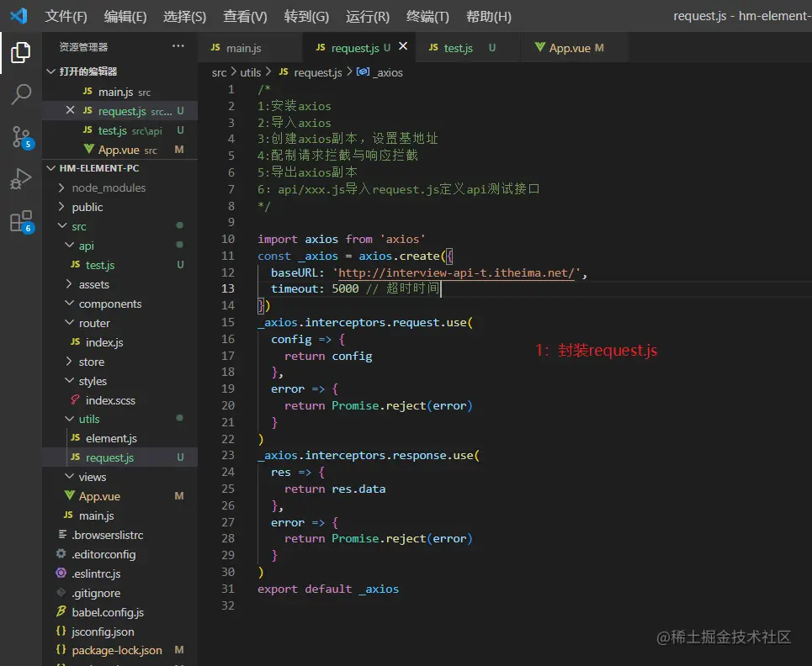The image size is (812, 666).
Task: Open the 文件(F) menu
Action: pyautogui.click(x=66, y=17)
